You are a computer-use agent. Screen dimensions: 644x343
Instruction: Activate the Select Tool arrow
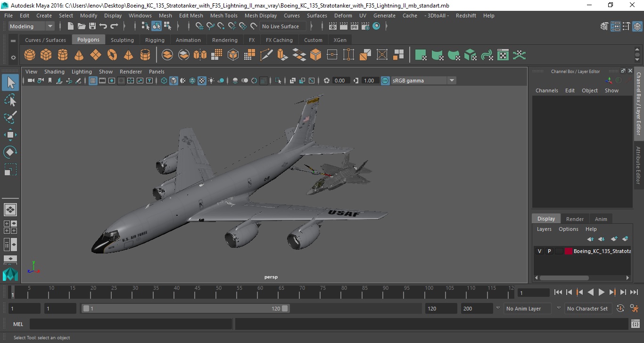click(x=10, y=83)
